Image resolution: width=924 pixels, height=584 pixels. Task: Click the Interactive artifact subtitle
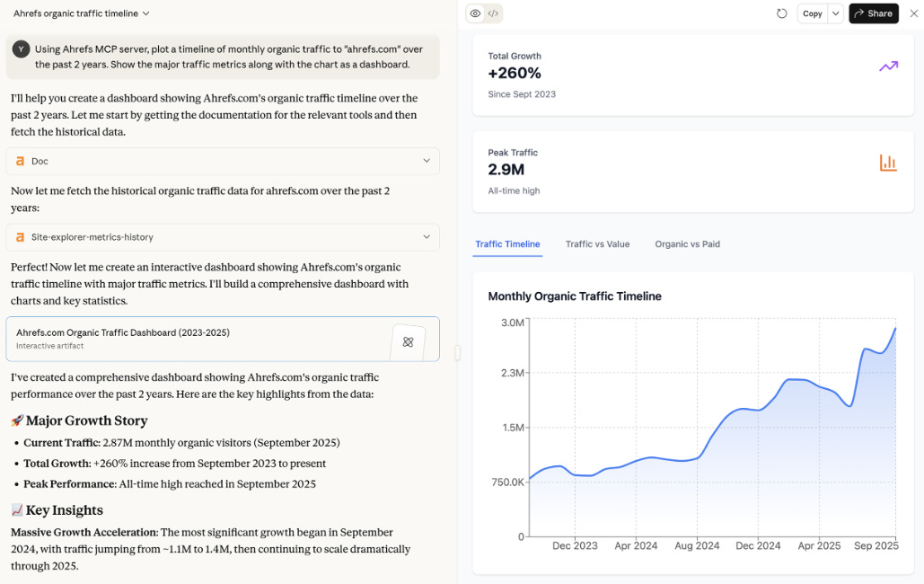tap(49, 346)
